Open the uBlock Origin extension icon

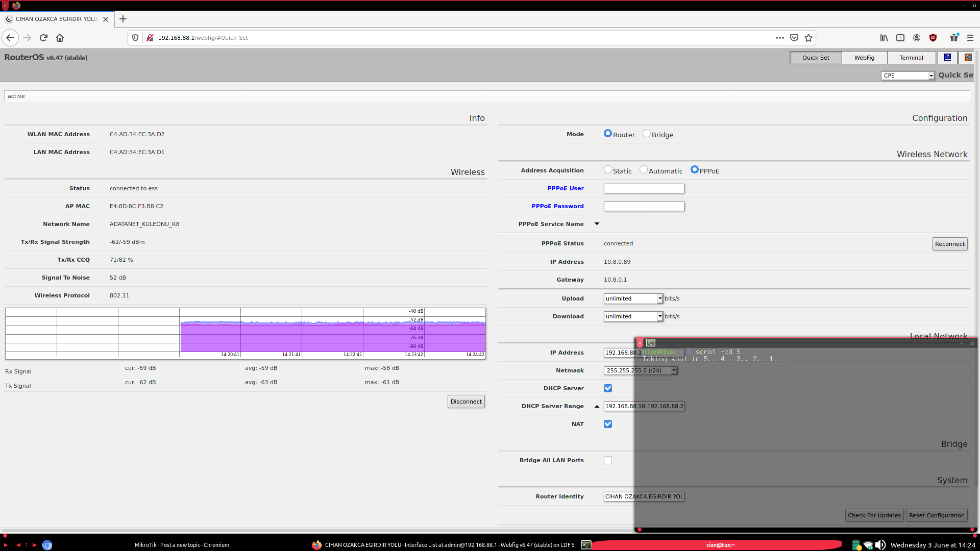pyautogui.click(x=933, y=38)
